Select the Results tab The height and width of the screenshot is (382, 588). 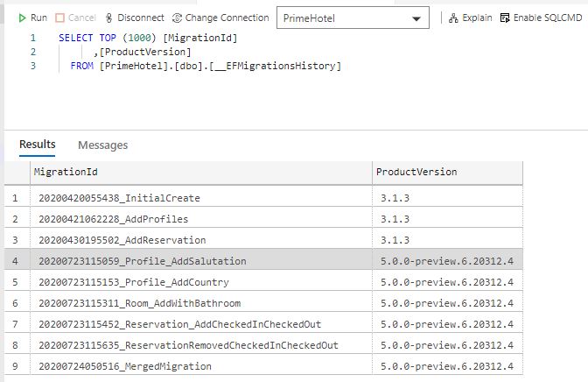(37, 145)
